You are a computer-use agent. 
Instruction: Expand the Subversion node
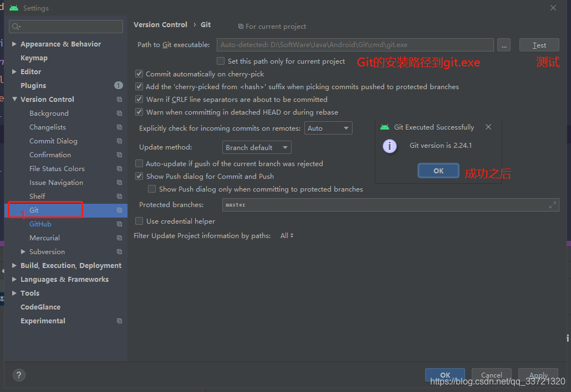click(x=23, y=251)
